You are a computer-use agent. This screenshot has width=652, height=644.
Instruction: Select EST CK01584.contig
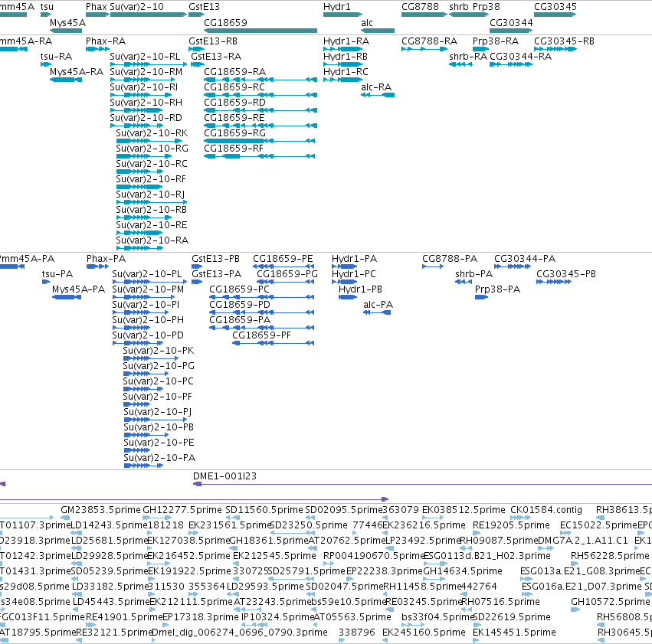(x=546, y=510)
